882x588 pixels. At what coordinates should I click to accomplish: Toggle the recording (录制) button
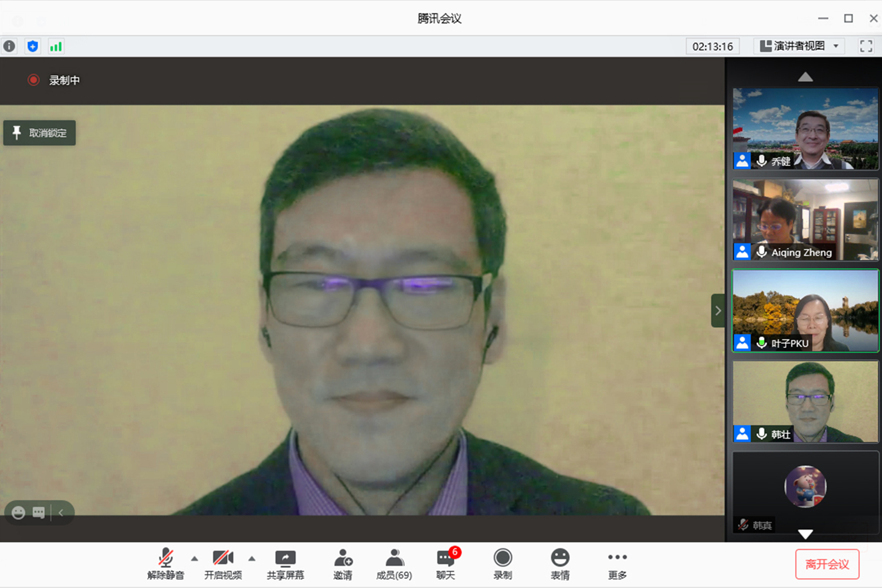click(502, 564)
